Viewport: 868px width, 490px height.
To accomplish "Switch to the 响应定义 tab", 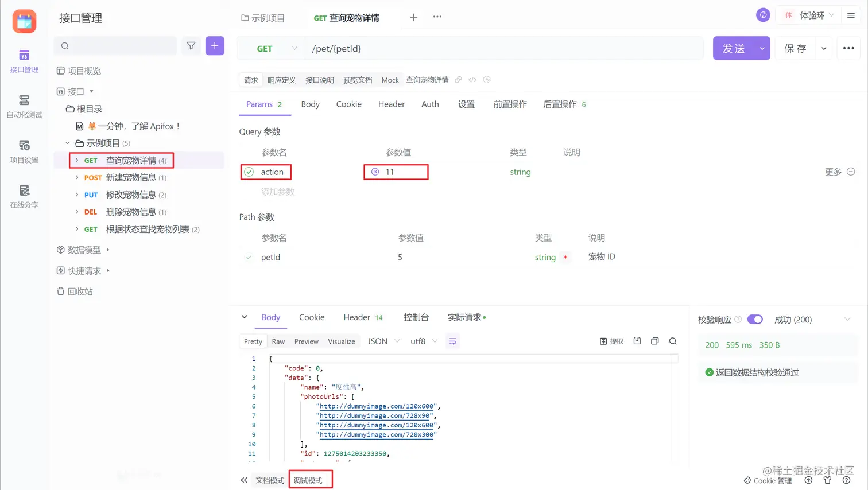I will tap(281, 80).
